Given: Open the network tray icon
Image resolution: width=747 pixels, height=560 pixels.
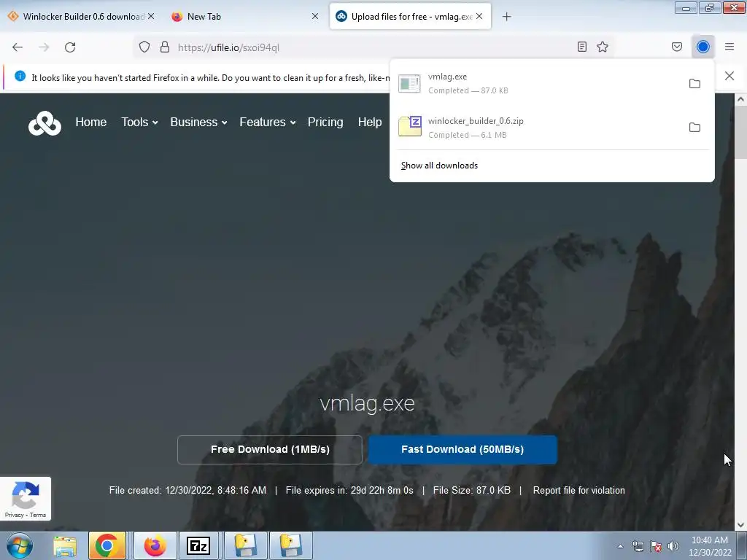Looking at the screenshot, I should 638,546.
